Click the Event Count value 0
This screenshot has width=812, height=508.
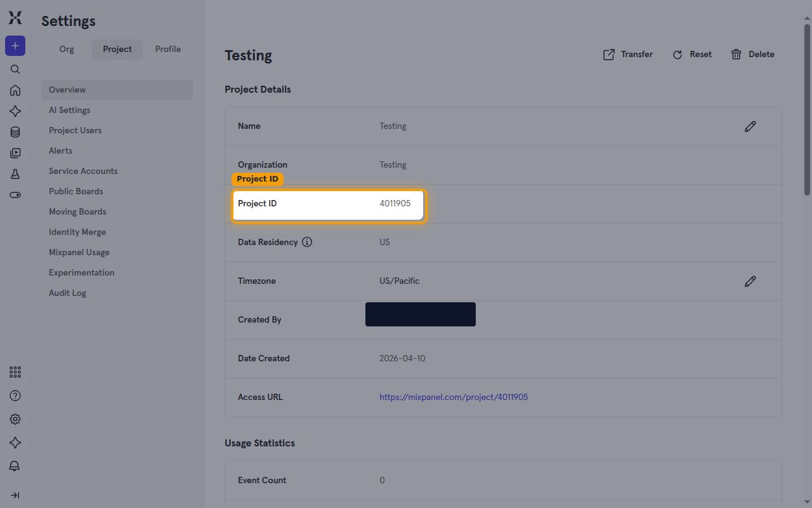(x=382, y=480)
